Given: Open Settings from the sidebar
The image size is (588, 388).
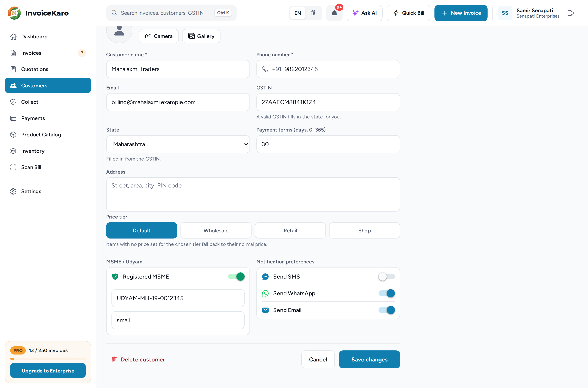Looking at the screenshot, I should pyautogui.click(x=48, y=191).
